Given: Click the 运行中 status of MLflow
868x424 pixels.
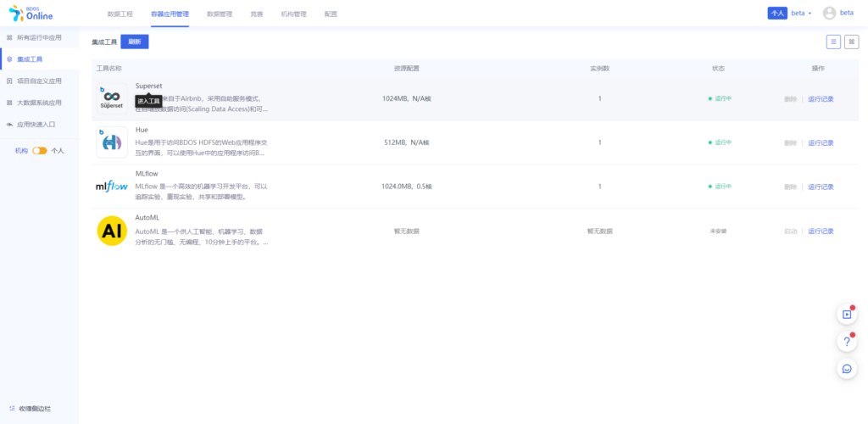Looking at the screenshot, I should tap(720, 187).
